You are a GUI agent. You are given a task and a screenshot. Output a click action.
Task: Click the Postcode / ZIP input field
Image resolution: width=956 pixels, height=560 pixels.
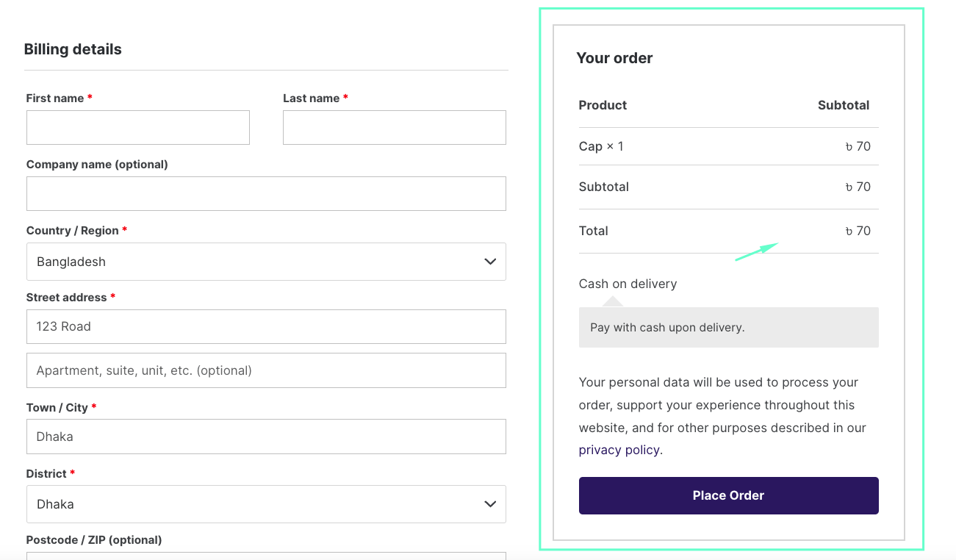click(266, 557)
